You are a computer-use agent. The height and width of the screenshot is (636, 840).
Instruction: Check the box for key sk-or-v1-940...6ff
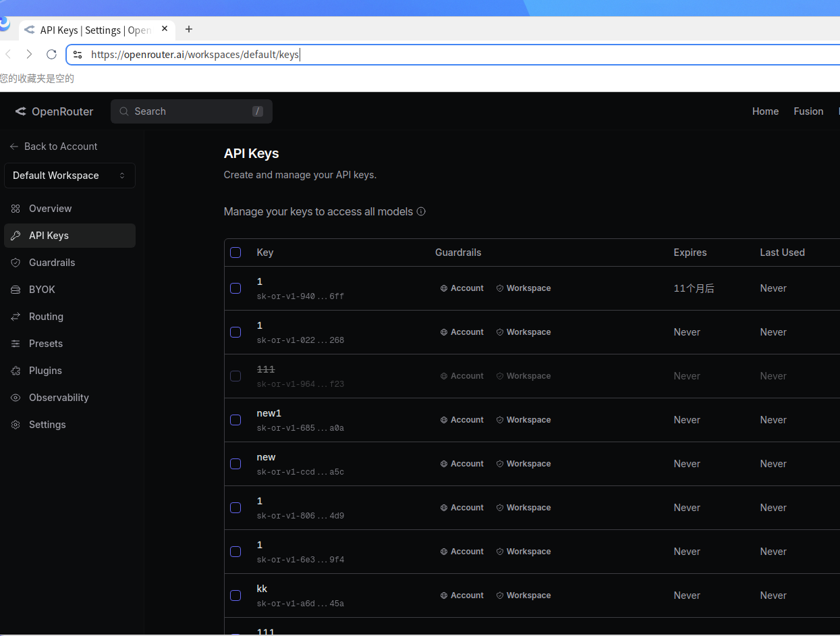click(x=235, y=288)
